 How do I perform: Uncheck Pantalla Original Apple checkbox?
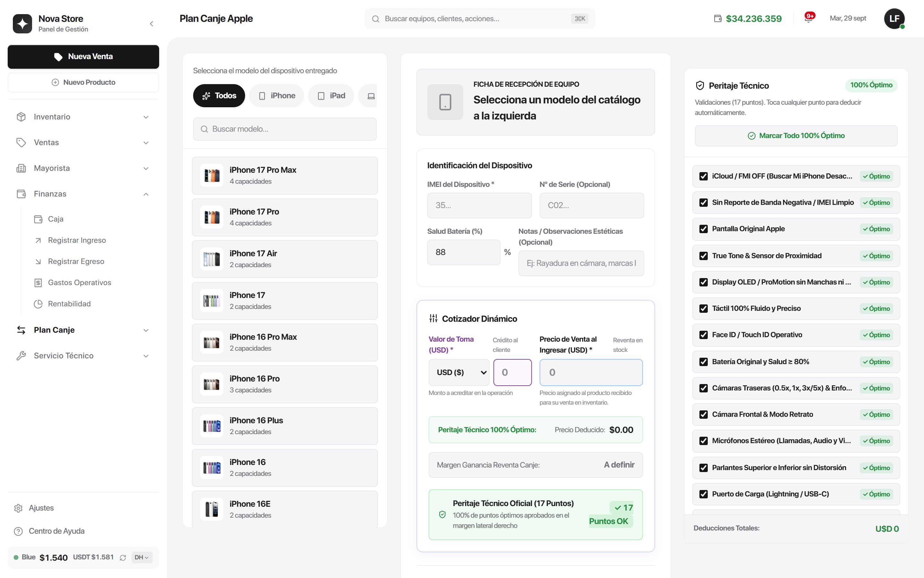pyautogui.click(x=703, y=229)
